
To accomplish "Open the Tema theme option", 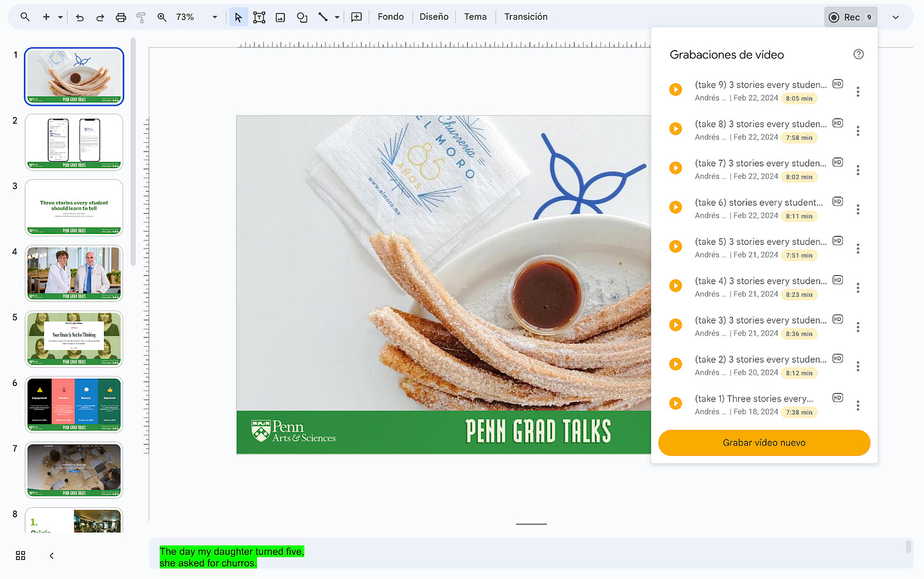I will click(475, 17).
